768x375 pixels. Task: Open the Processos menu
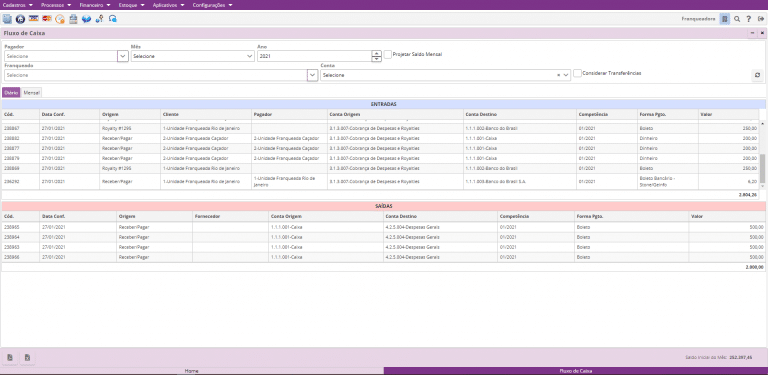pyautogui.click(x=56, y=5)
